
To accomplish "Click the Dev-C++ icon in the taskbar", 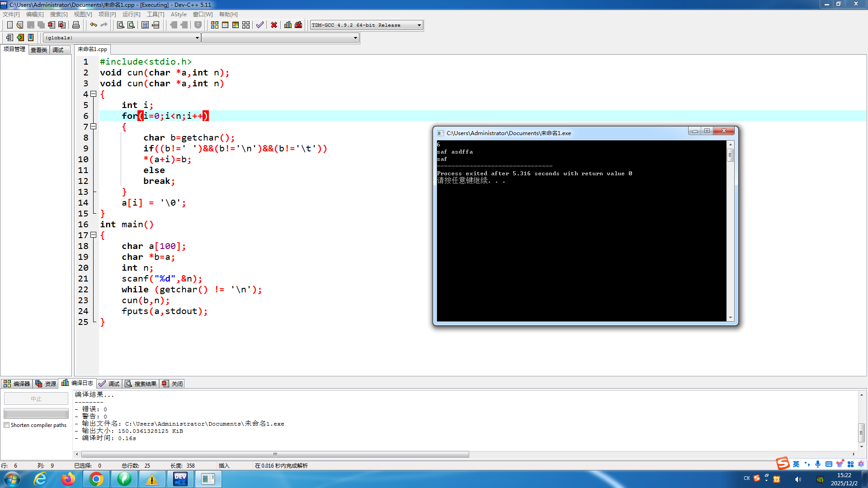I will (180, 479).
